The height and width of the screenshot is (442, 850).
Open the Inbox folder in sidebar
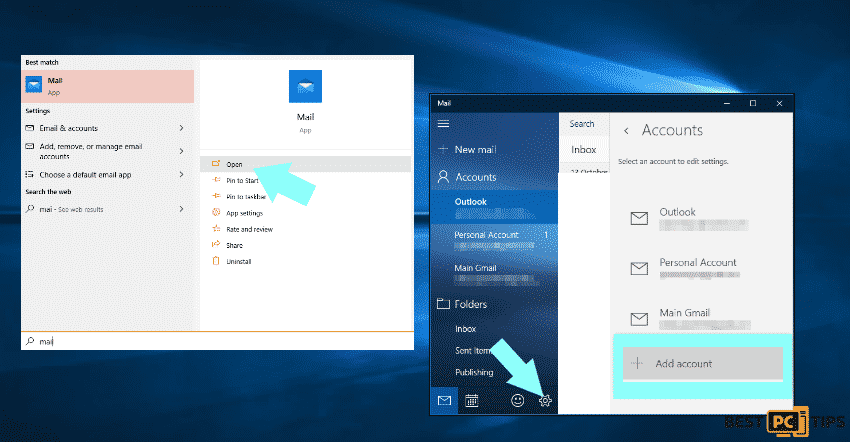(x=466, y=329)
